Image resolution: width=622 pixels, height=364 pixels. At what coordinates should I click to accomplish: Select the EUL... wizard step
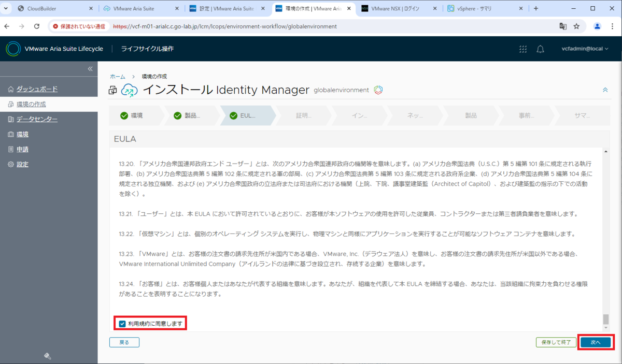click(248, 115)
